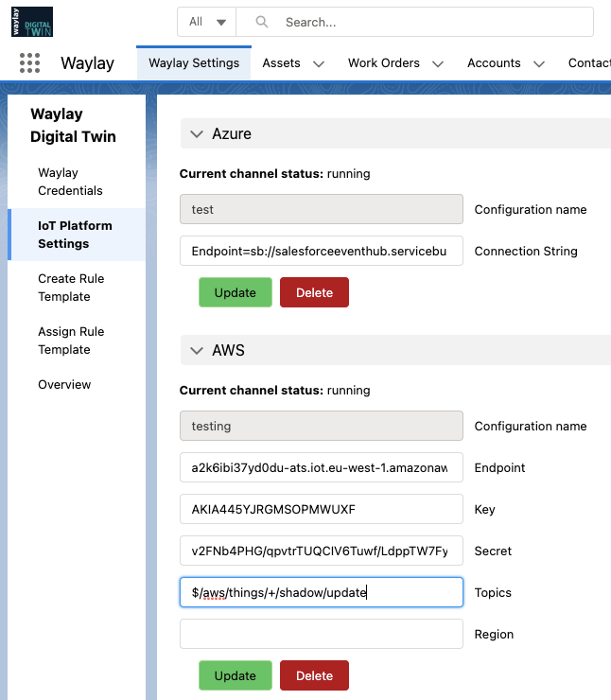The height and width of the screenshot is (700, 611).
Task: Edit the AWS Endpoint field
Action: [x=322, y=467]
